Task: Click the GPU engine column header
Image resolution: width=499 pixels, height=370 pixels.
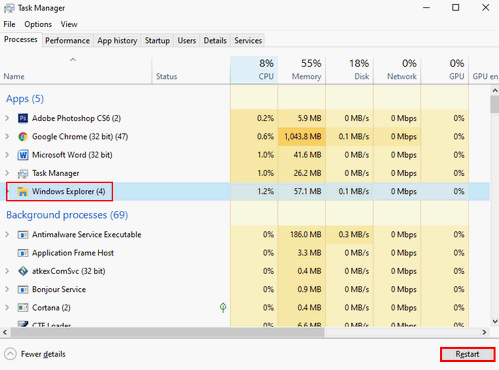Action: coord(484,70)
